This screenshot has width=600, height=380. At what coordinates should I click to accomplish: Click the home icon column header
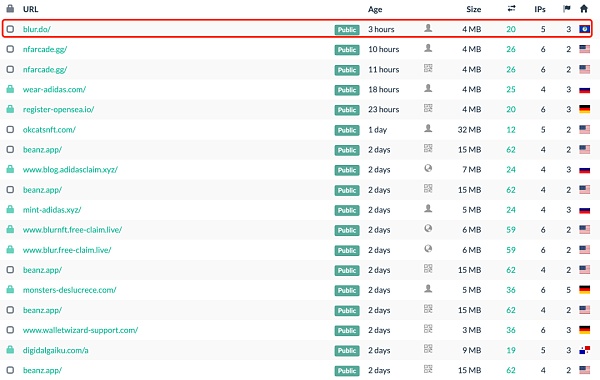[x=584, y=8]
